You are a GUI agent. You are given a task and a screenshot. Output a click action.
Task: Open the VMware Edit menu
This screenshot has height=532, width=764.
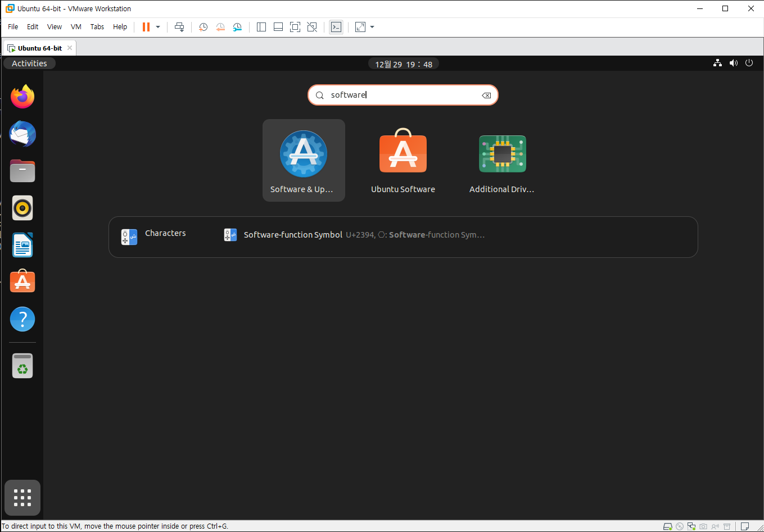pyautogui.click(x=33, y=27)
